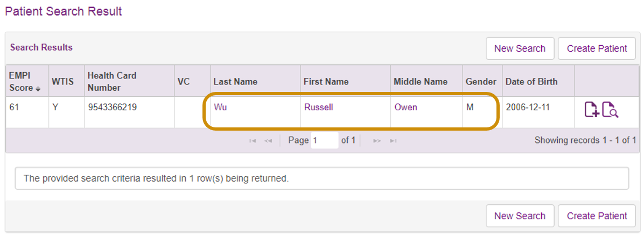Image resolution: width=644 pixels, height=236 pixels.
Task: Sort by Health Card Number header
Action: coord(111,82)
